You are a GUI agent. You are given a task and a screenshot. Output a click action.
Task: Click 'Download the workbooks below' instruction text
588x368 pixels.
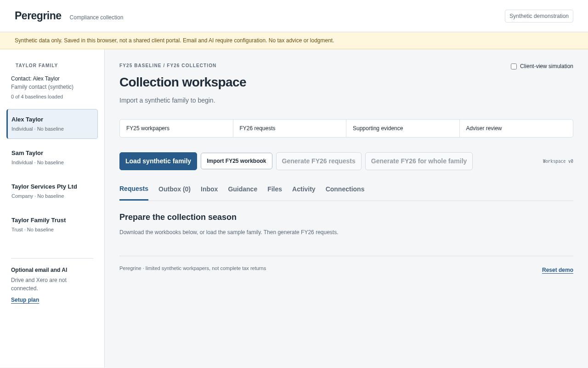click(x=229, y=232)
